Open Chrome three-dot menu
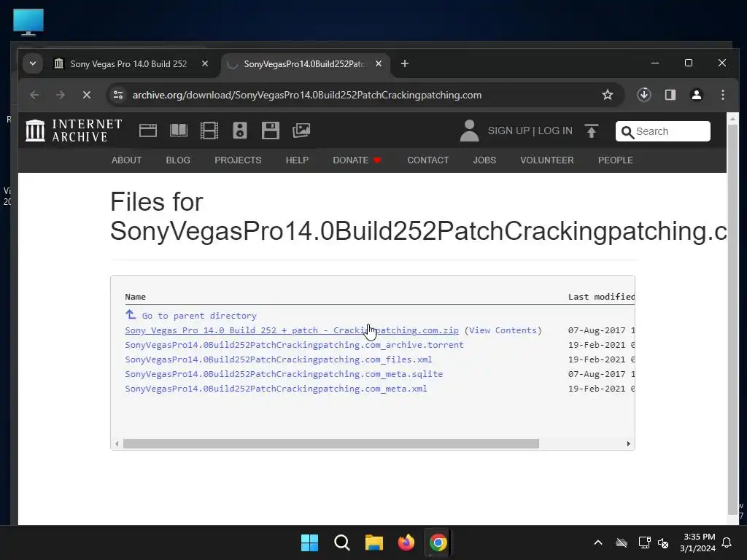Screen dimensions: 747x560 [x=723, y=95]
